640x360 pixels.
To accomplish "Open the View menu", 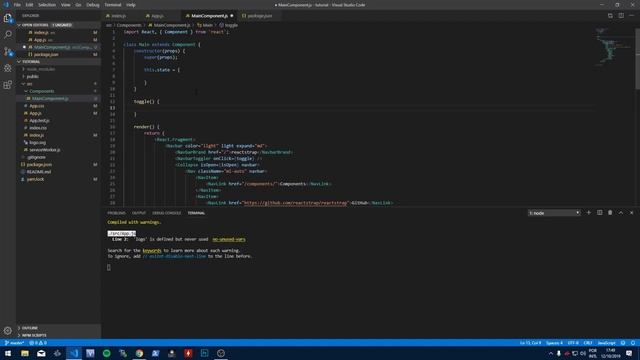I will coord(66,5).
